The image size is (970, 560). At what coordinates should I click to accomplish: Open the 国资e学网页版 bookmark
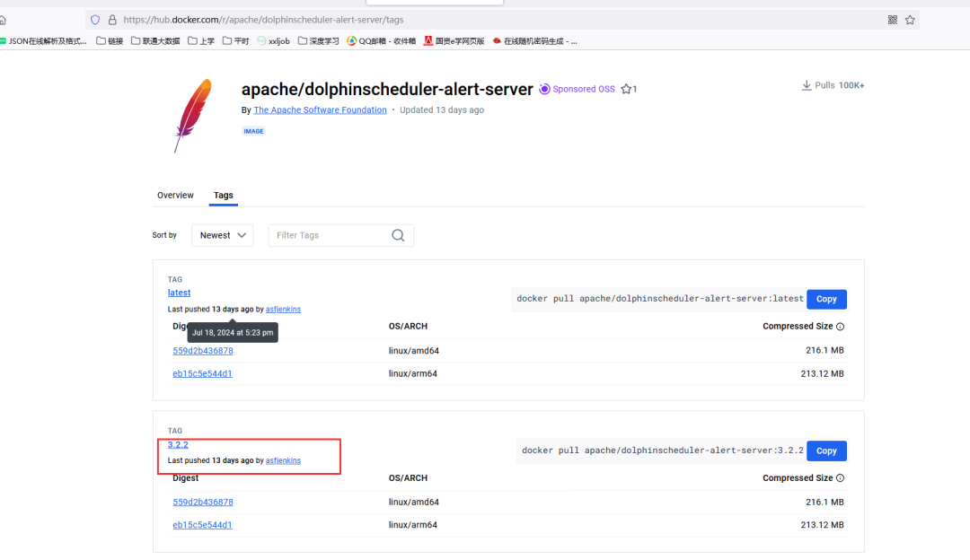[x=454, y=41]
